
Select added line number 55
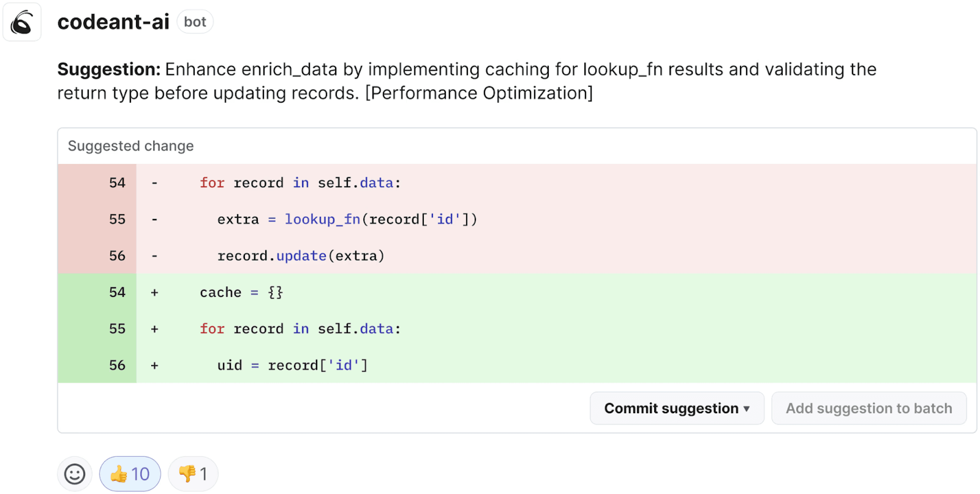pos(117,329)
